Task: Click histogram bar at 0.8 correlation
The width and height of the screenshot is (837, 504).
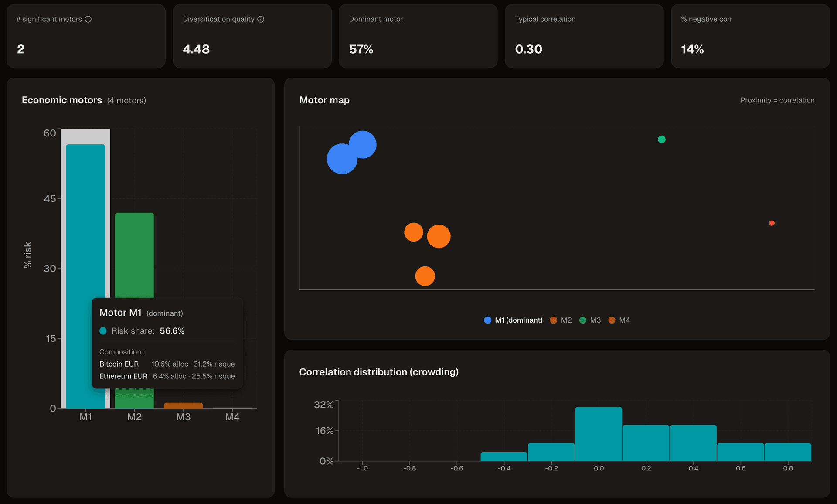Action: click(788, 452)
